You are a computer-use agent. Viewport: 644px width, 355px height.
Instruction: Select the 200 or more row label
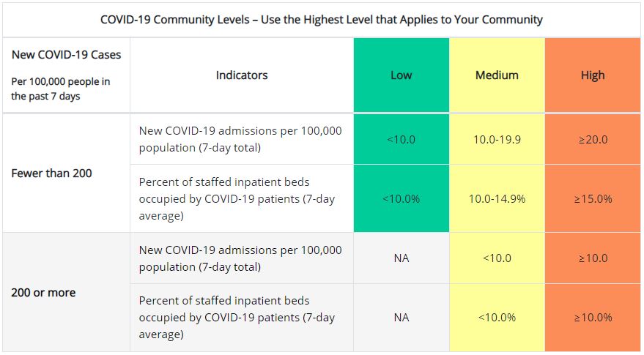[43, 292]
